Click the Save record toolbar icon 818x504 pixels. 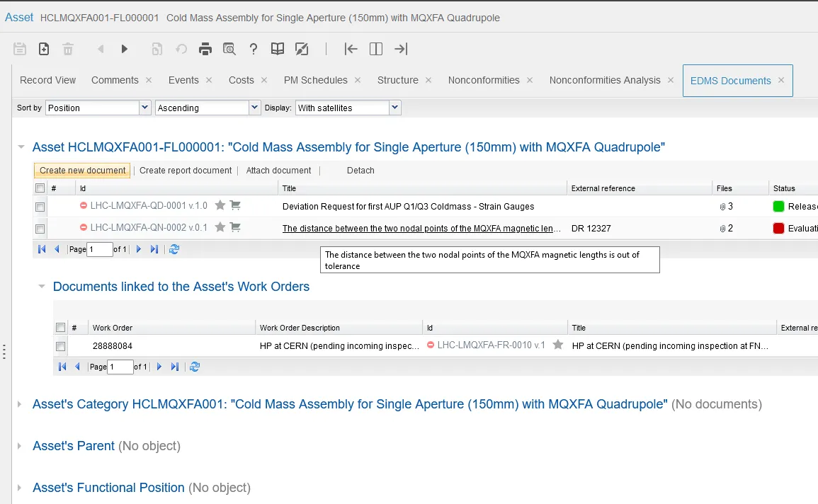click(20, 49)
